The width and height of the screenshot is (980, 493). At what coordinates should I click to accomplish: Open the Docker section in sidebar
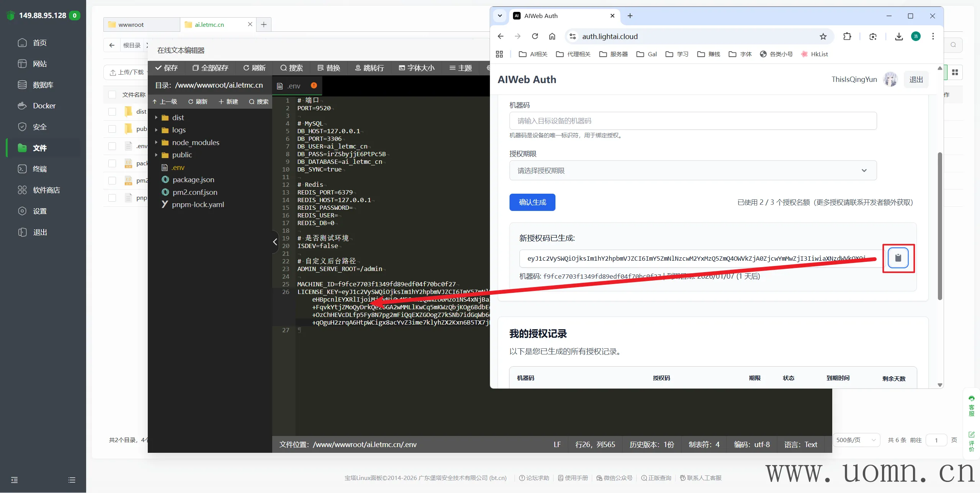pos(44,106)
